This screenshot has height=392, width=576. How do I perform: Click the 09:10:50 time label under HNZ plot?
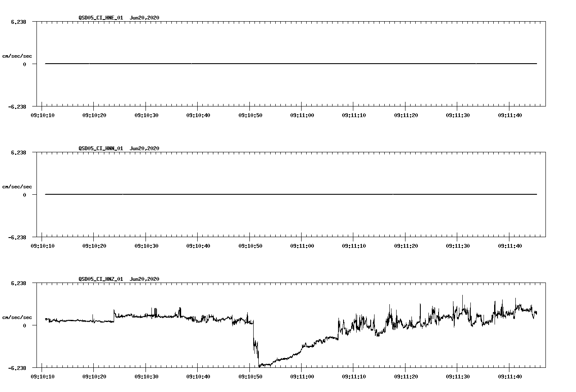coord(250,376)
